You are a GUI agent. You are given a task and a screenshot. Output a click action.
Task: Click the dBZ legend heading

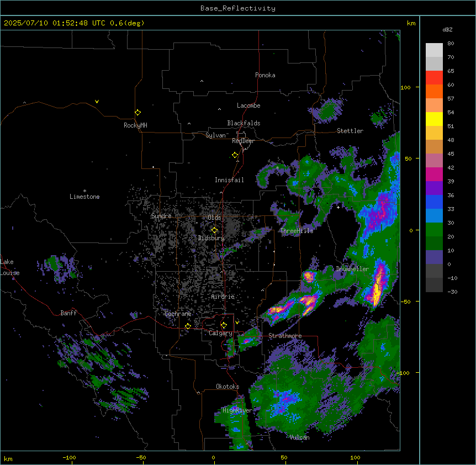tap(447, 29)
